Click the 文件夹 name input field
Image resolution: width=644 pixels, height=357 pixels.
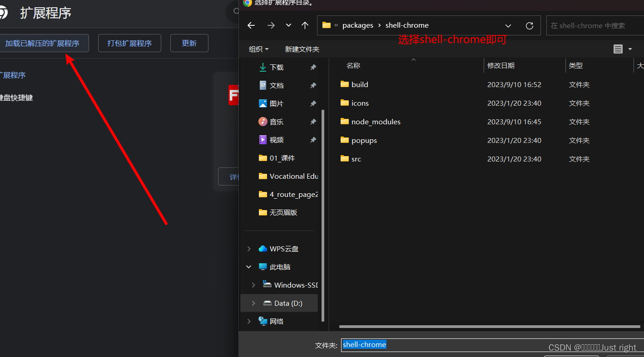pyautogui.click(x=492, y=345)
